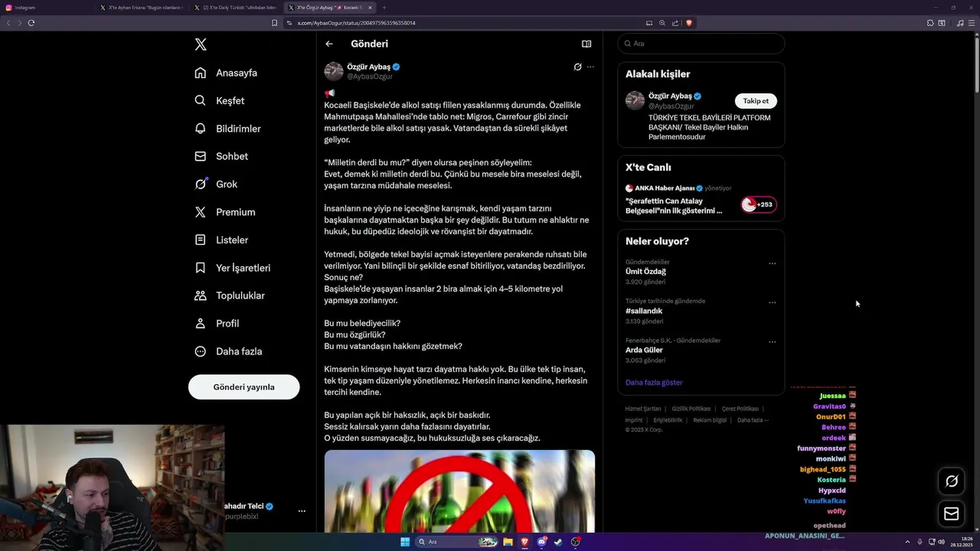Click the +253 listeners badge

[759, 204]
